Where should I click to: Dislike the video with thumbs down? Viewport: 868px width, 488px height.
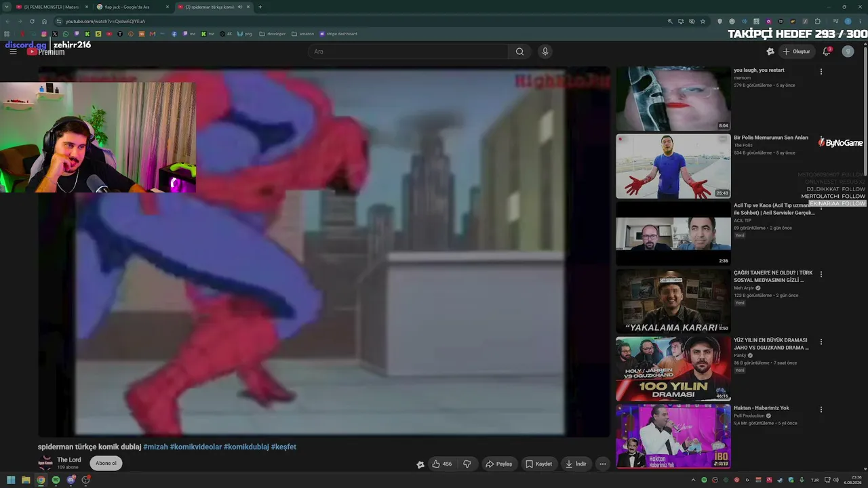(467, 464)
